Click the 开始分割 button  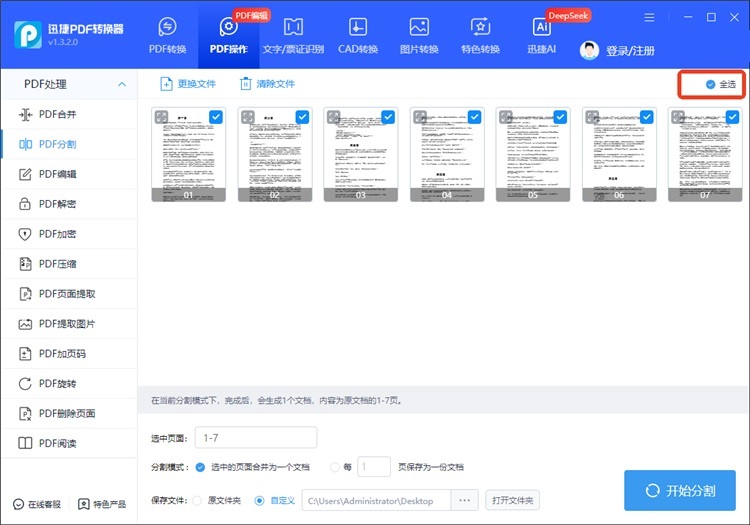point(680,491)
